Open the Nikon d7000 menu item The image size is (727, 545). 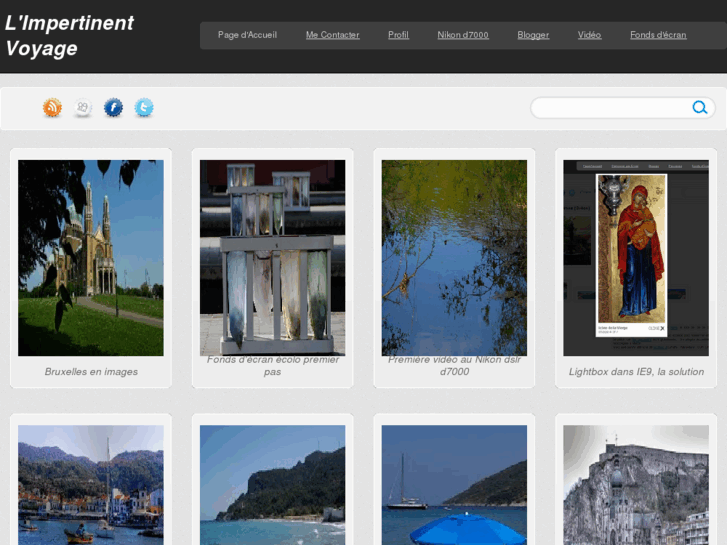(463, 35)
